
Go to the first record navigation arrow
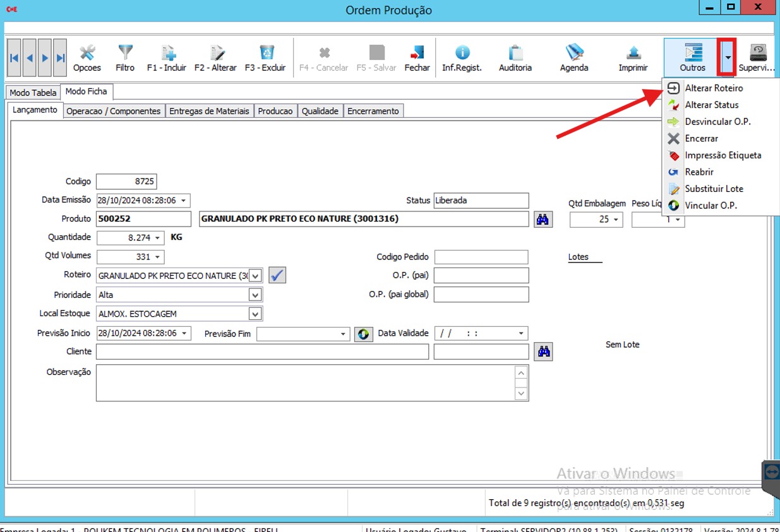[x=14, y=57]
